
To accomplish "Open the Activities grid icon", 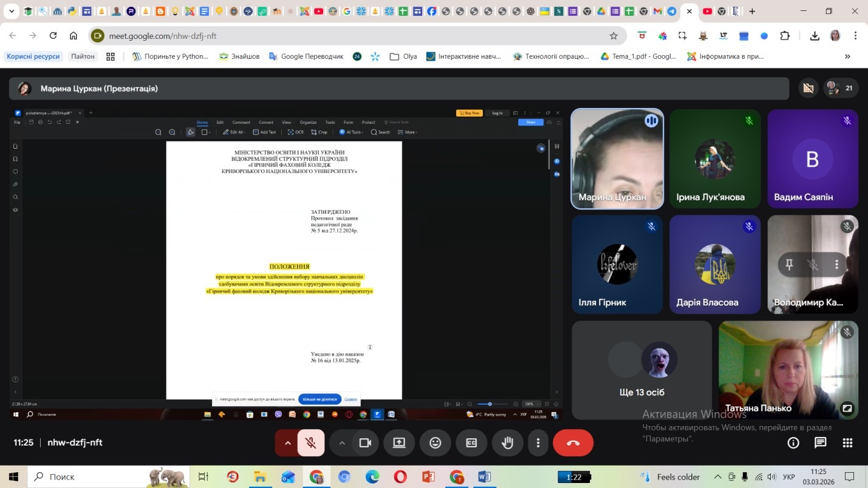I will 847,443.
